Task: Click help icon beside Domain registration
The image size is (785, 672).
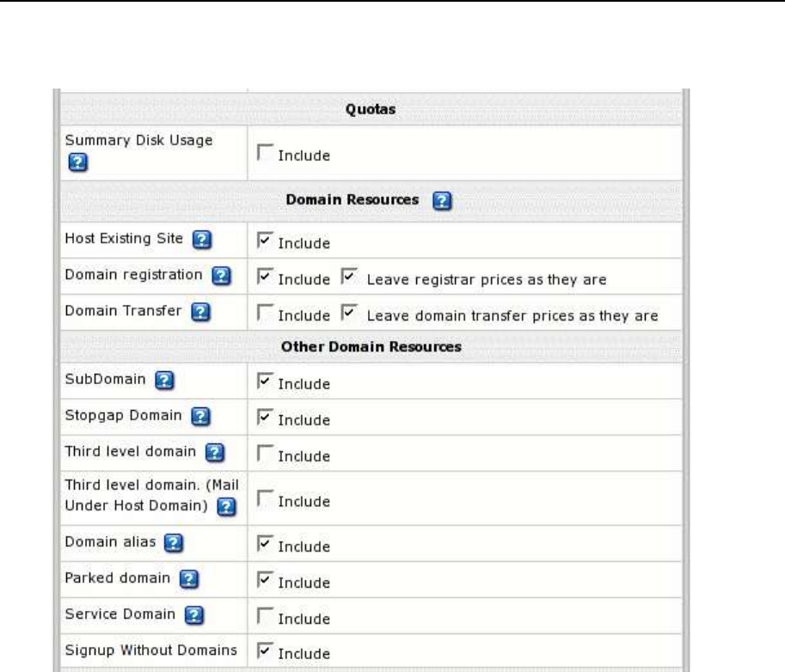Action: coord(221,276)
